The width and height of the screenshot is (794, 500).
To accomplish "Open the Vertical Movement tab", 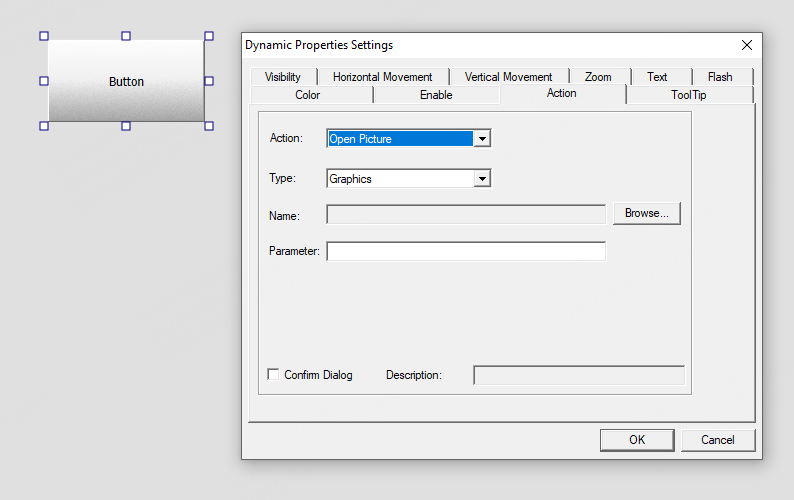I will coord(508,76).
